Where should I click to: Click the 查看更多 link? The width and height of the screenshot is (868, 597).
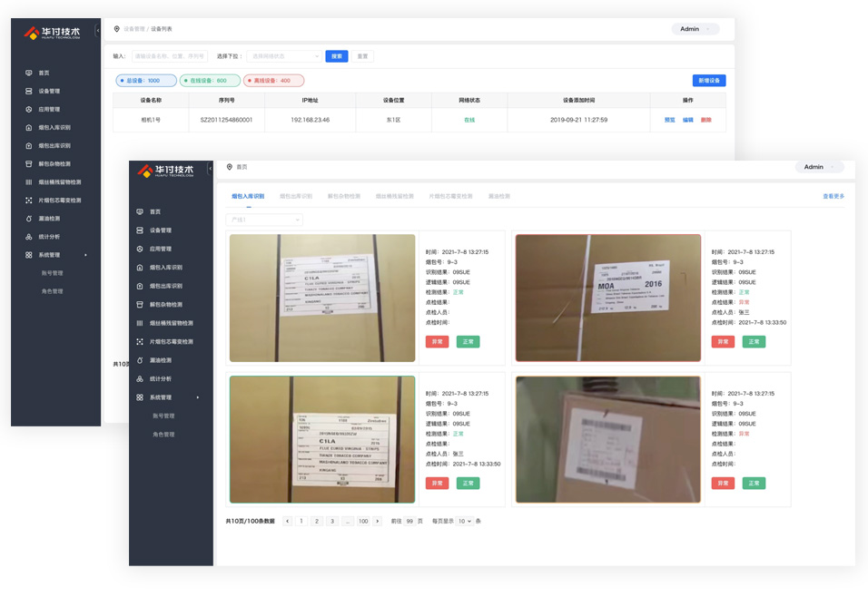pyautogui.click(x=833, y=196)
